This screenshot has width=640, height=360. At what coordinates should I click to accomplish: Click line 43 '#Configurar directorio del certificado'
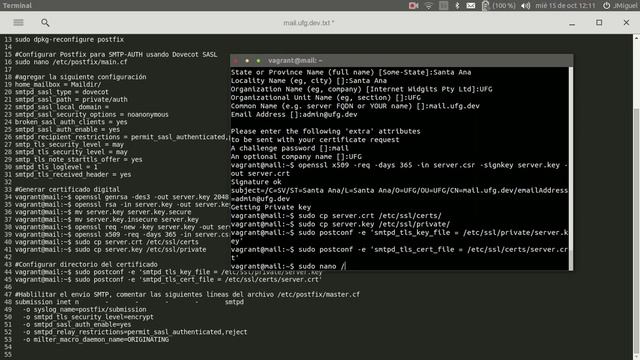86,264
